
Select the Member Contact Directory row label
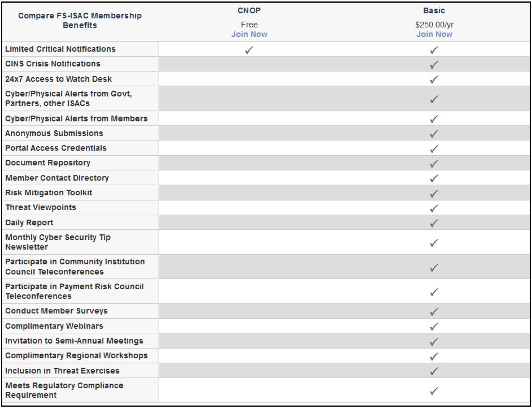point(57,178)
